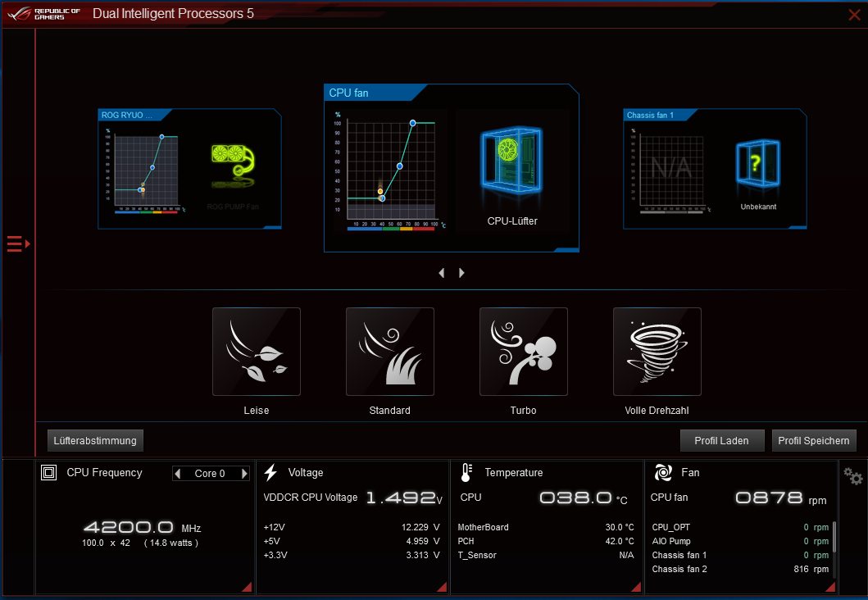Click the '( 14.8 watts )' text
The width and height of the screenshot is (868, 600).
tap(171, 543)
